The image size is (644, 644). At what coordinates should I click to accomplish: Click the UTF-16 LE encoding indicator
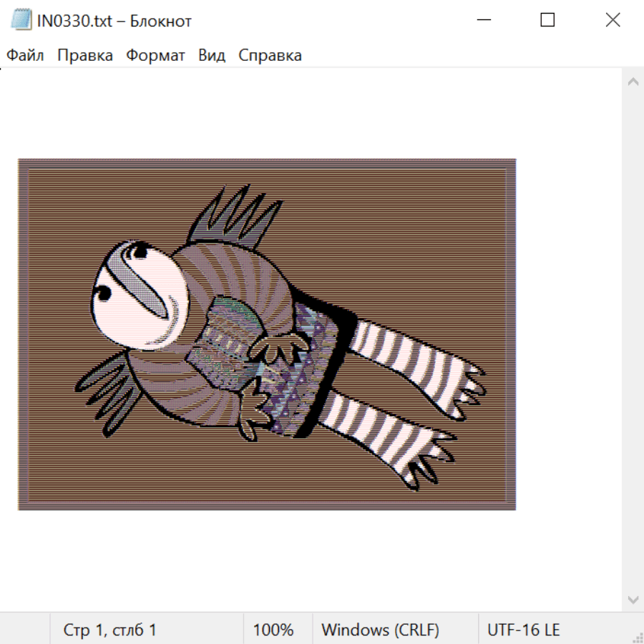point(523,630)
